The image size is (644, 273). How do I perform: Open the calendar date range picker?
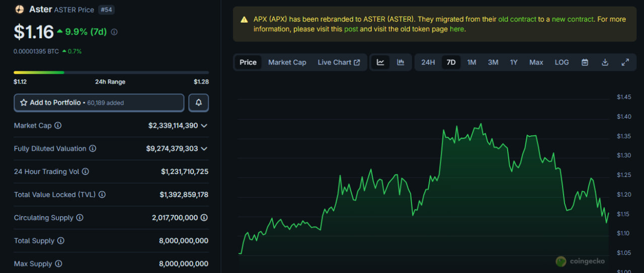tap(585, 62)
